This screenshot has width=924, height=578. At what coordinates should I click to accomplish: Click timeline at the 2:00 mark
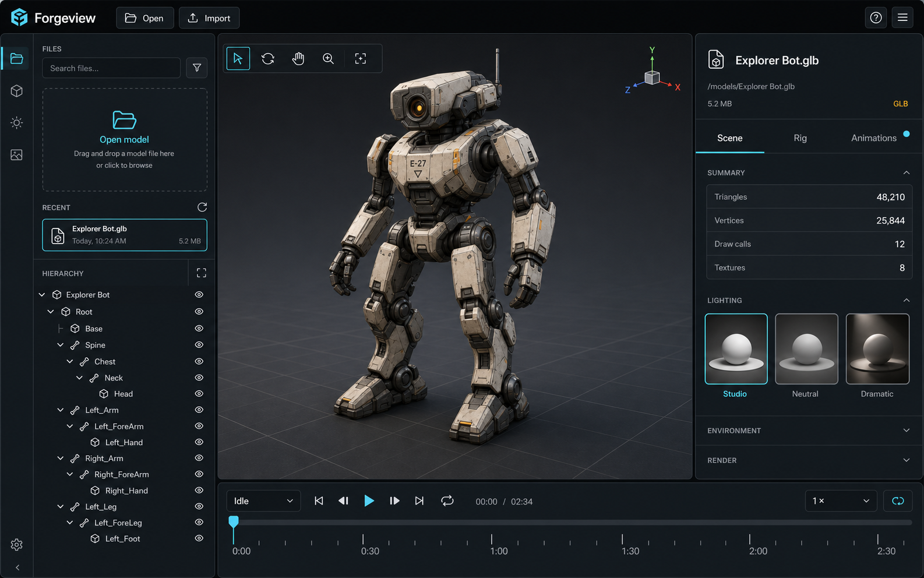[750, 539]
